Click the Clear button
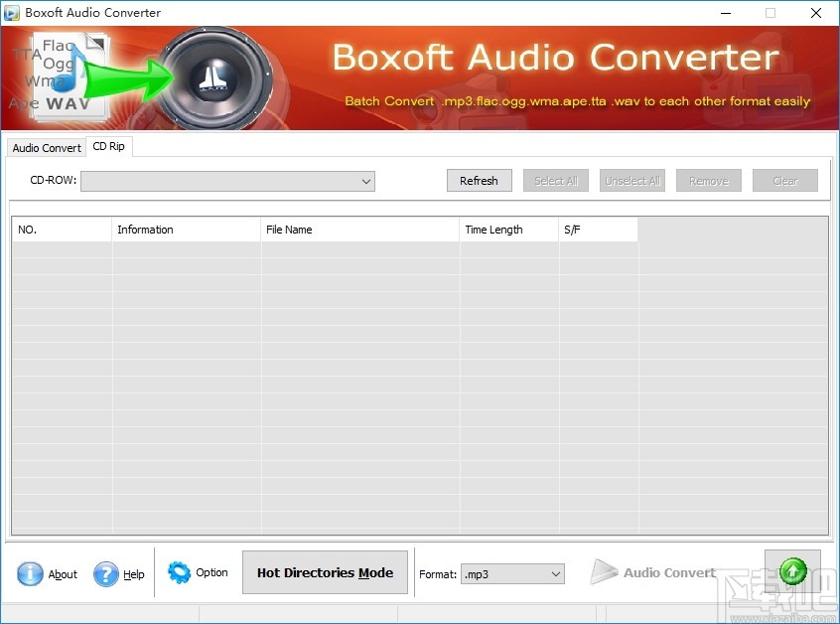The image size is (840, 624). pos(784,180)
